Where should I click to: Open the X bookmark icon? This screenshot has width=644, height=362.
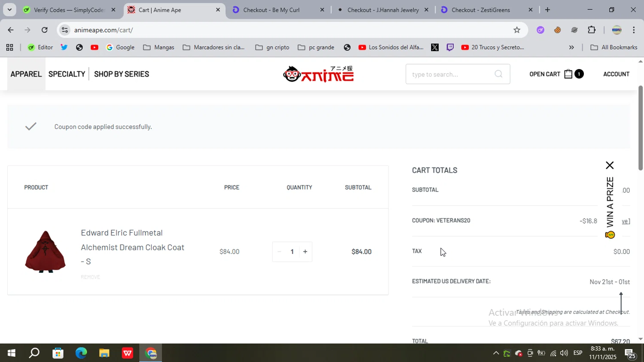(x=435, y=48)
